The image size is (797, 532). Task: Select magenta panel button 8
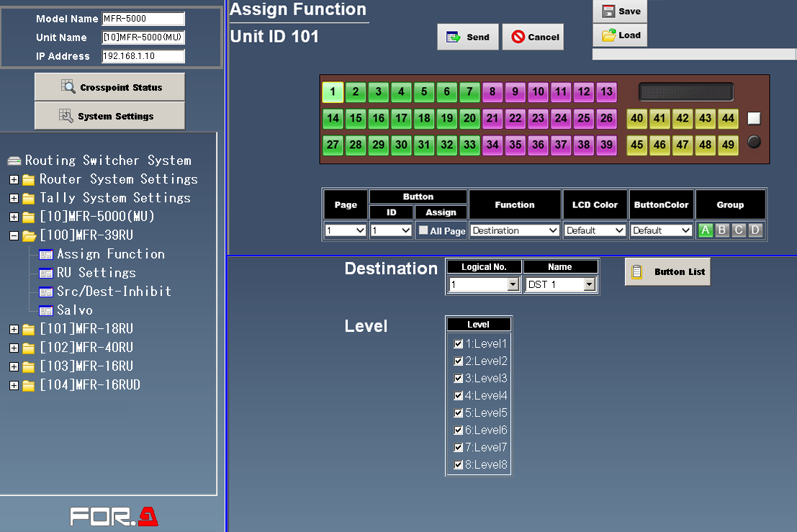(x=492, y=92)
